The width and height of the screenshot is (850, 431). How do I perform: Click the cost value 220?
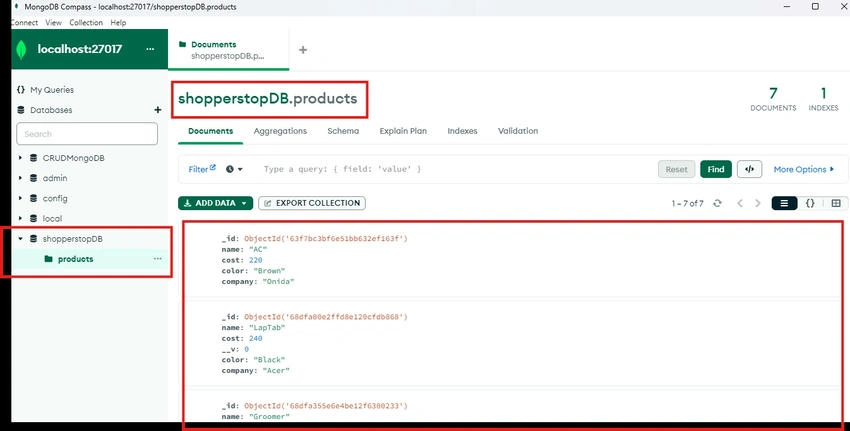(255, 260)
